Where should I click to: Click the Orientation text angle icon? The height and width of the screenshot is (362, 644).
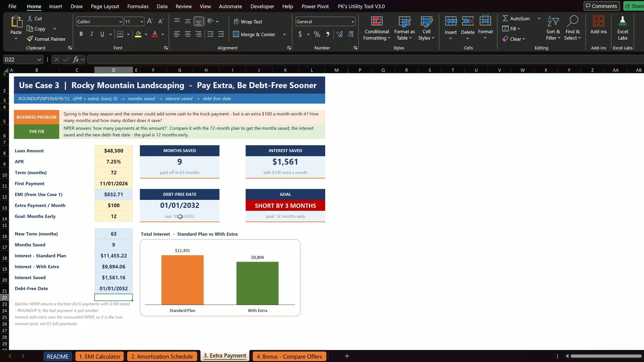[x=210, y=21]
